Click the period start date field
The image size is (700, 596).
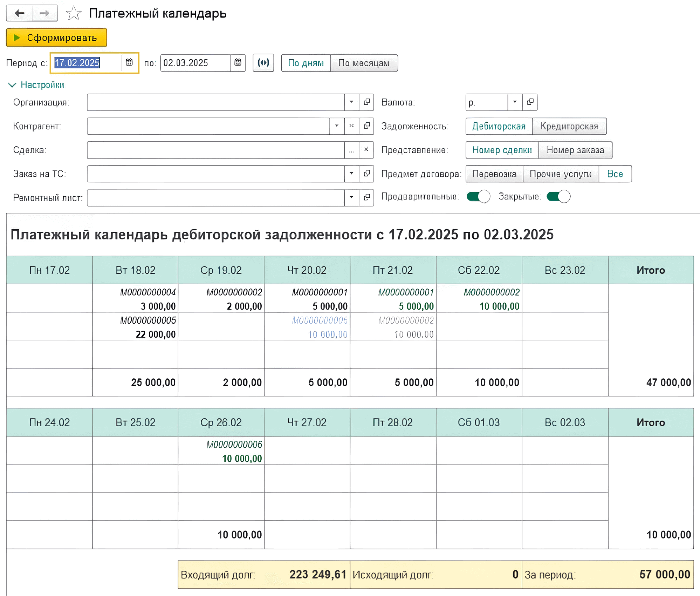[x=87, y=63]
